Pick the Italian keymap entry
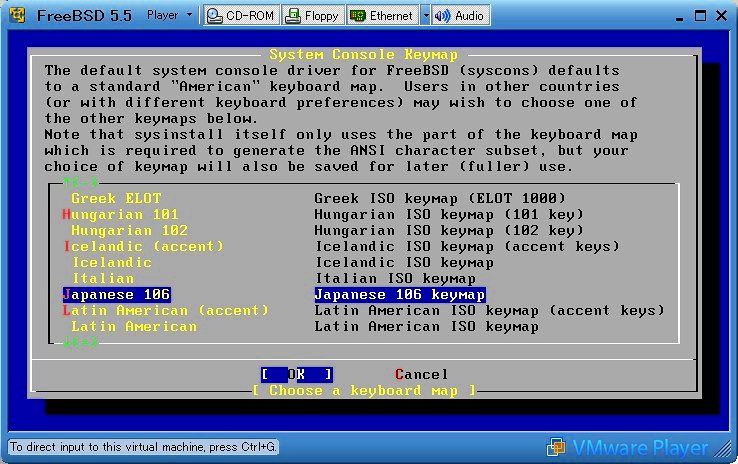 point(102,278)
